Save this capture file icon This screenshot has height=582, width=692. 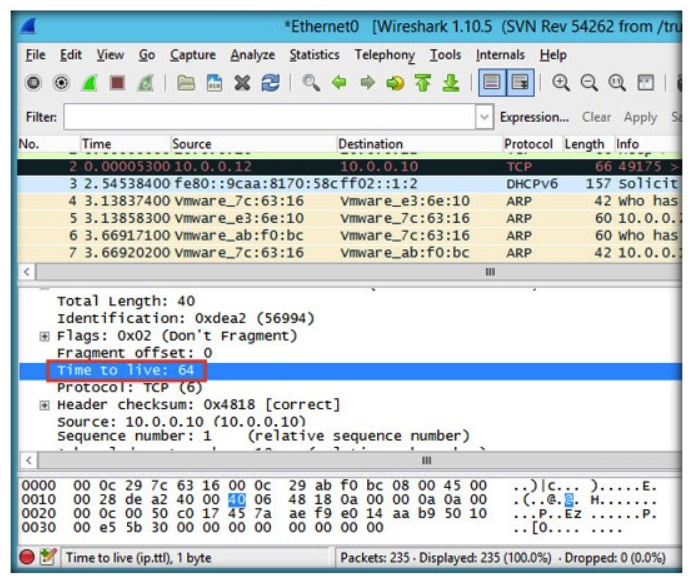[214, 83]
